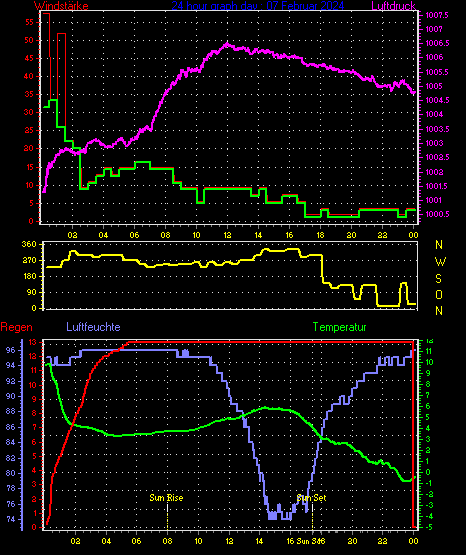Click the Luftfeuchte label
Viewport: 466px width, 555px height.
click(x=93, y=327)
